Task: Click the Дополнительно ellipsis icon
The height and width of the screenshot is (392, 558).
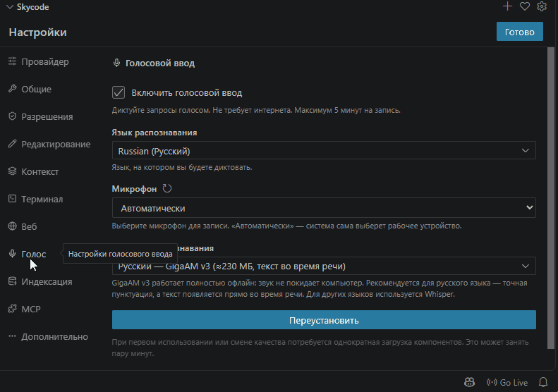Action: click(x=13, y=336)
